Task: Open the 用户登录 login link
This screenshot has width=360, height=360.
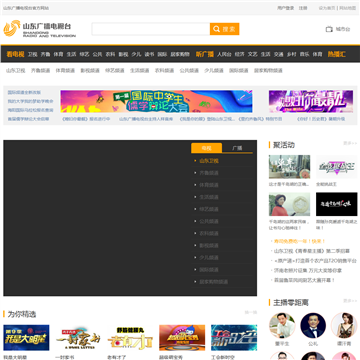Action: point(286,8)
